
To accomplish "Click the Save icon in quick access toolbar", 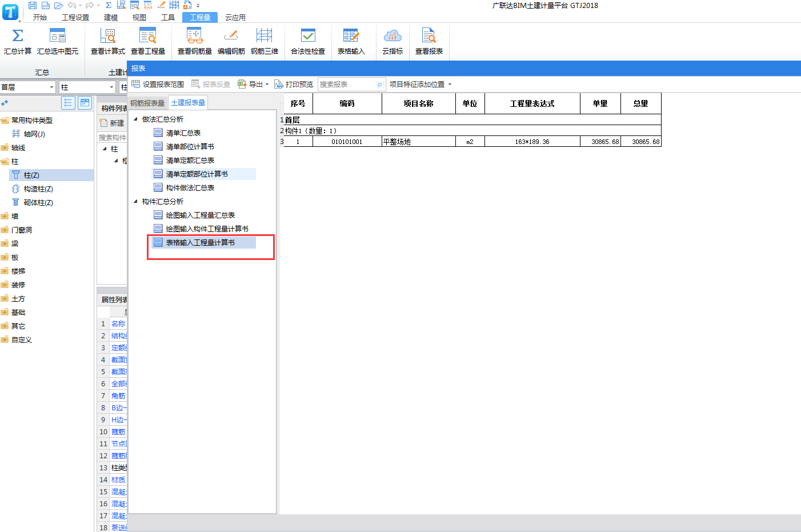I will click(x=33, y=5).
